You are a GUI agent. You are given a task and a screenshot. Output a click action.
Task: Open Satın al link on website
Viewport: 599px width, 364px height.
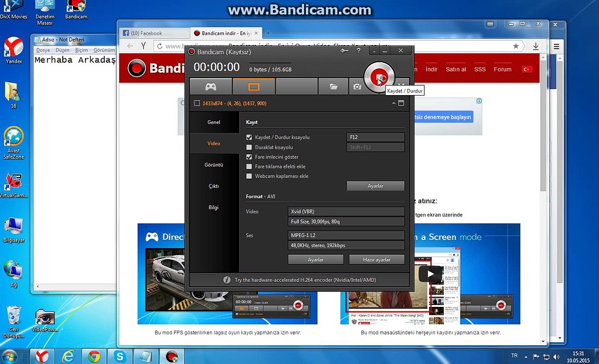coord(456,69)
